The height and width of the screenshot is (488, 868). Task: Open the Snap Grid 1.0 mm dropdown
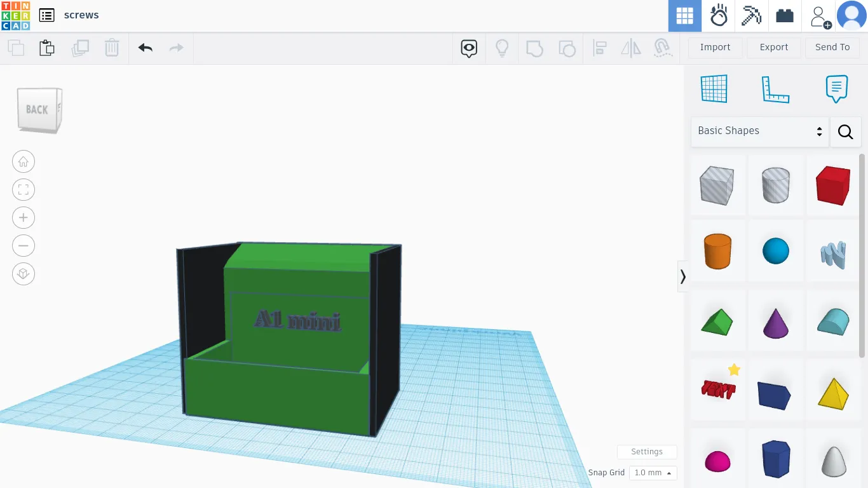tap(653, 473)
